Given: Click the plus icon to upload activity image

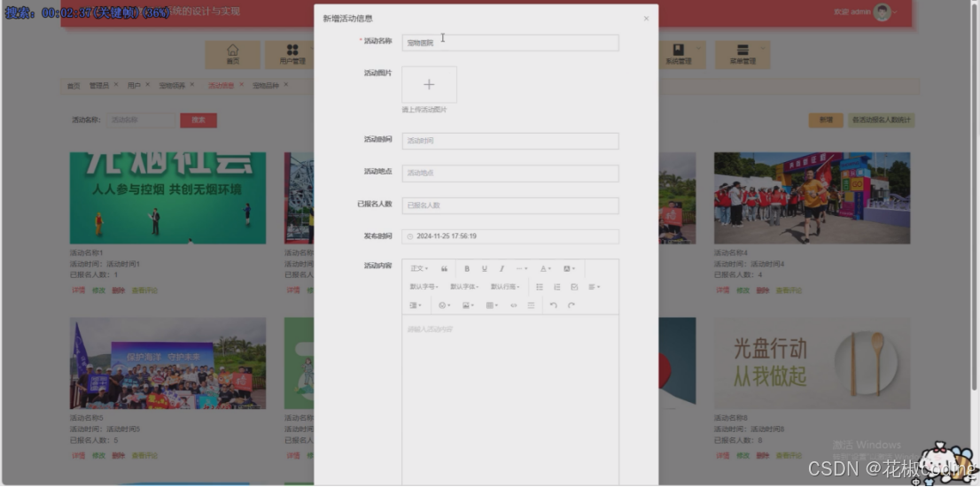Looking at the screenshot, I should click(430, 85).
